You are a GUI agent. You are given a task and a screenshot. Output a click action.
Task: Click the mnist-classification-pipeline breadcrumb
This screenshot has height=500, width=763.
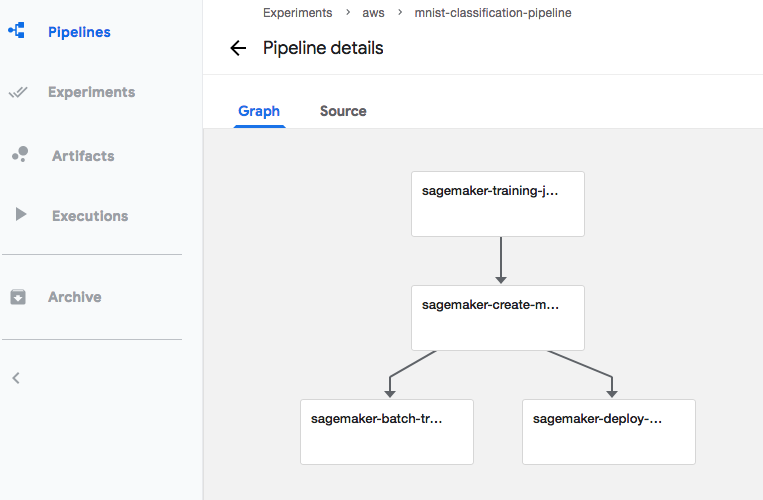pos(493,13)
